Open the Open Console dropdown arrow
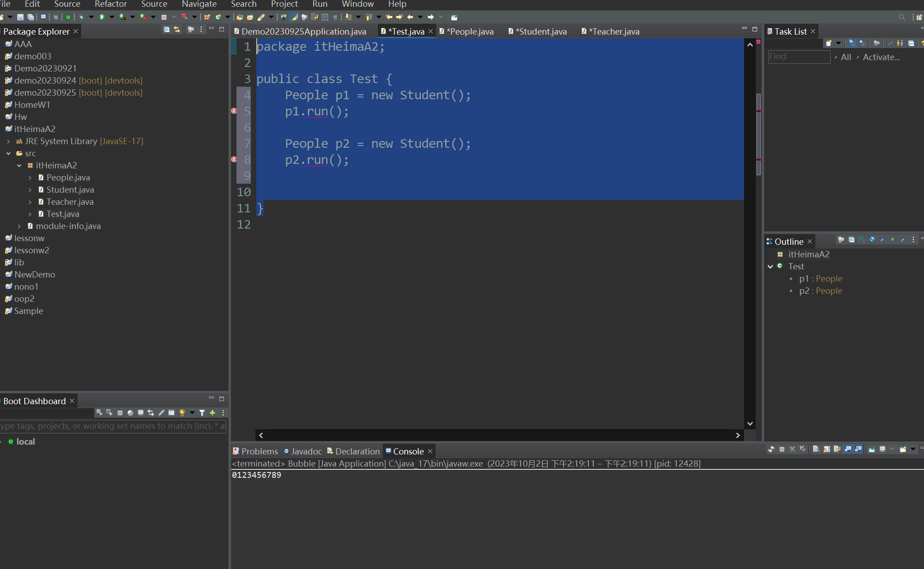The height and width of the screenshot is (569, 924). 913,449
